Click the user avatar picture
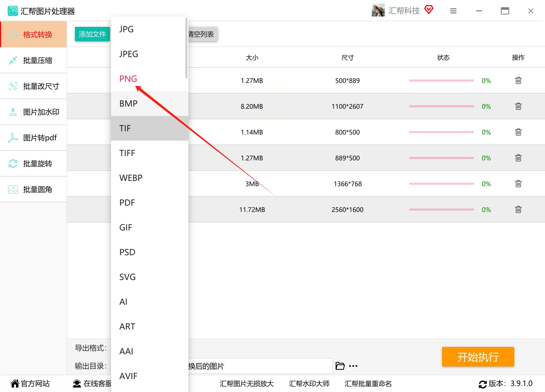Viewport: 545px width, 392px height. [378, 10]
